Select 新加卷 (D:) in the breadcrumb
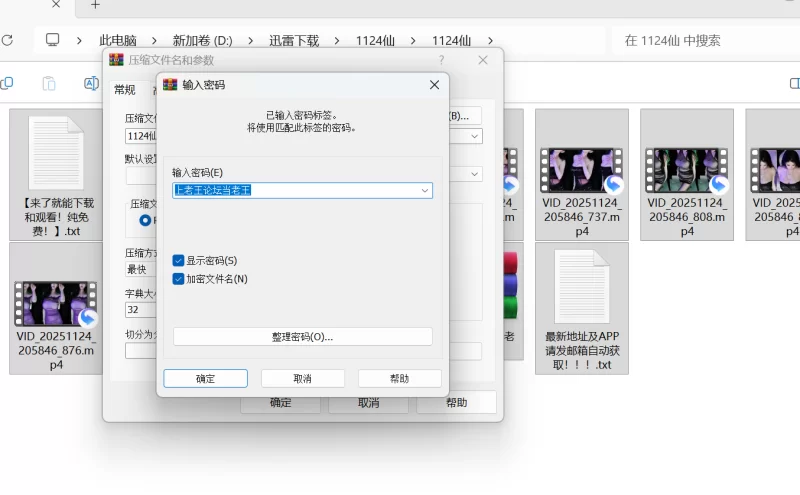Viewport: 800px width, 495px height. (x=203, y=40)
